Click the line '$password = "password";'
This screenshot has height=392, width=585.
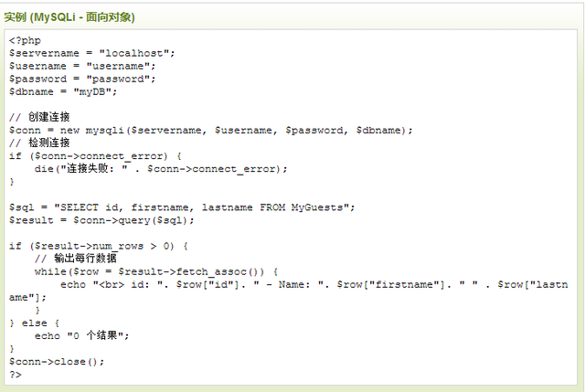82,79
